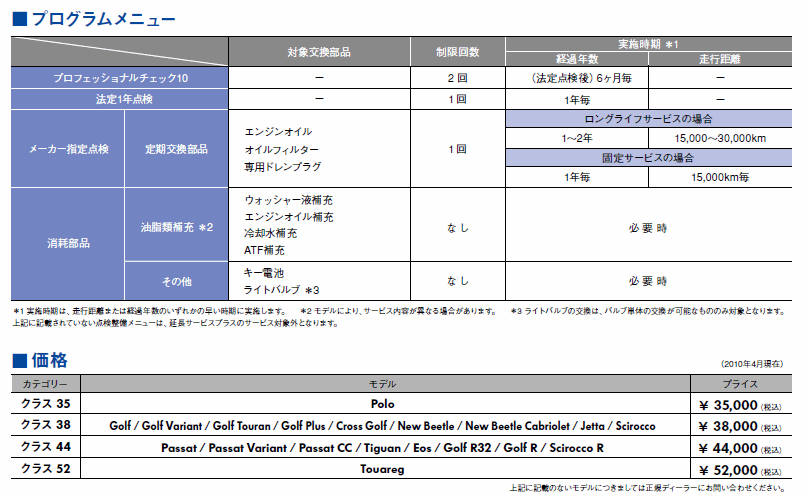This screenshot has height=499, width=810.
Task: Click the カテゴリー column header
Action: 45,384
